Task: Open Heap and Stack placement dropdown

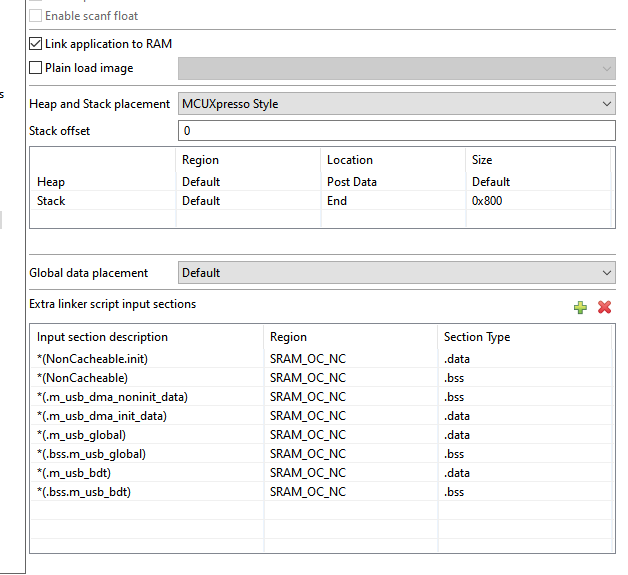Action: pyautogui.click(x=396, y=104)
